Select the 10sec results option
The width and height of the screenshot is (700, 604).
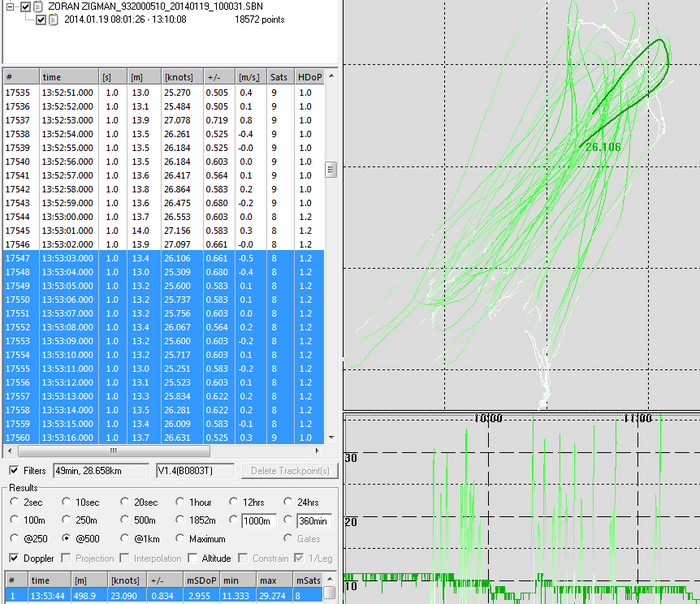pos(66,502)
